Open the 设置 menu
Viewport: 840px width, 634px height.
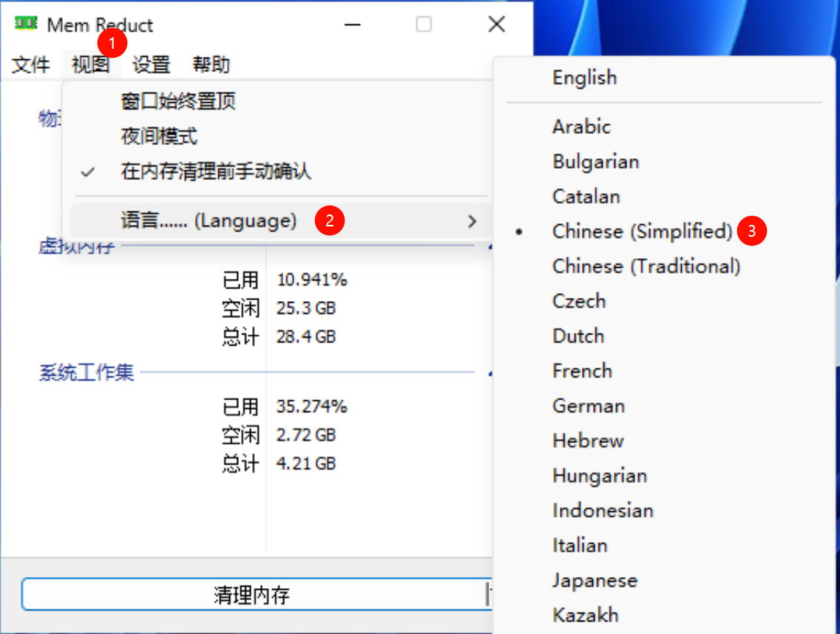[x=151, y=64]
